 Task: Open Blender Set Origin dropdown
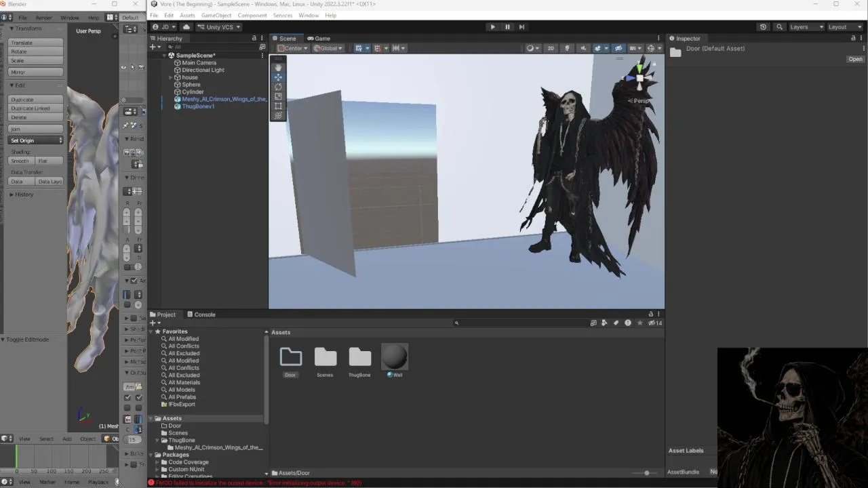(36, 140)
